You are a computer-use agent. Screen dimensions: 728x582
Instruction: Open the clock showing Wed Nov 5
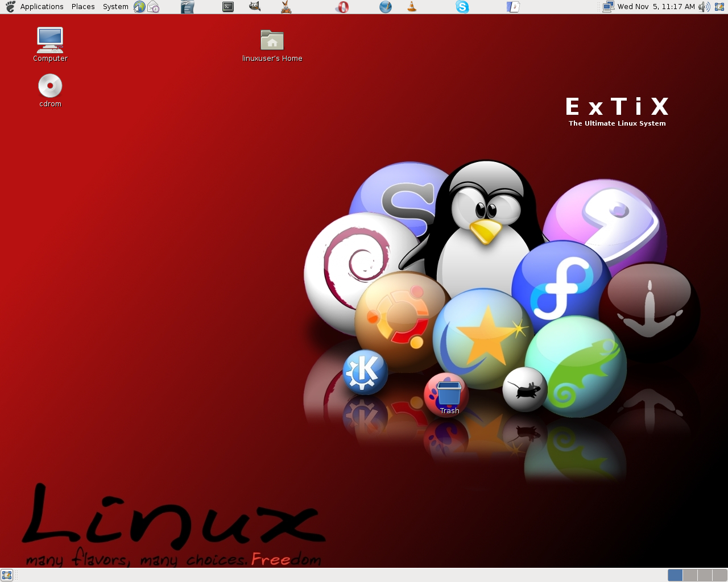(656, 7)
